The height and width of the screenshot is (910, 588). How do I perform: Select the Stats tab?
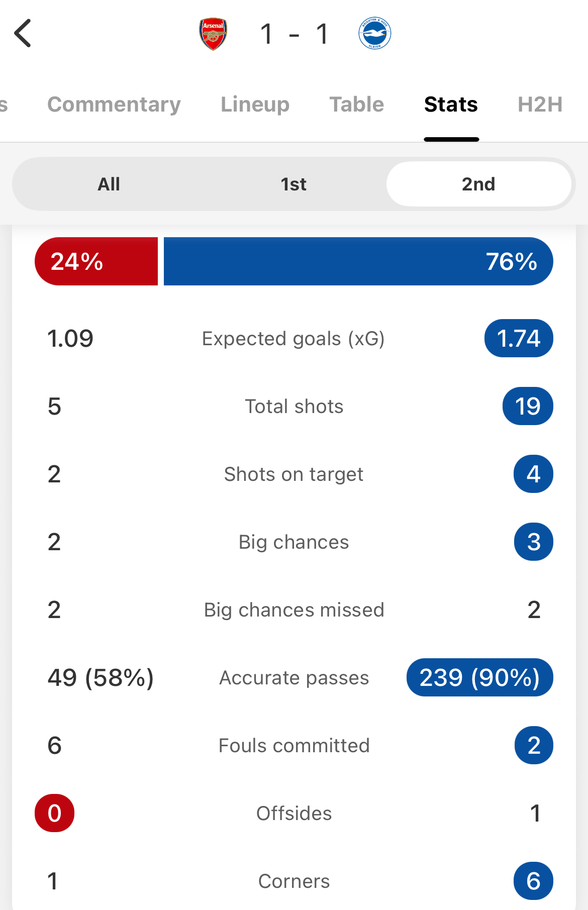click(451, 105)
